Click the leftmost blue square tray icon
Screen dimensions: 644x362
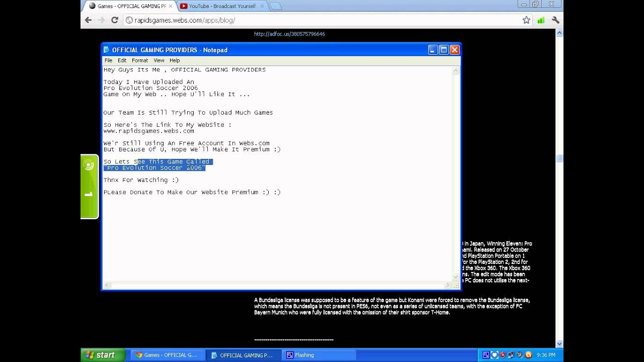click(486, 355)
